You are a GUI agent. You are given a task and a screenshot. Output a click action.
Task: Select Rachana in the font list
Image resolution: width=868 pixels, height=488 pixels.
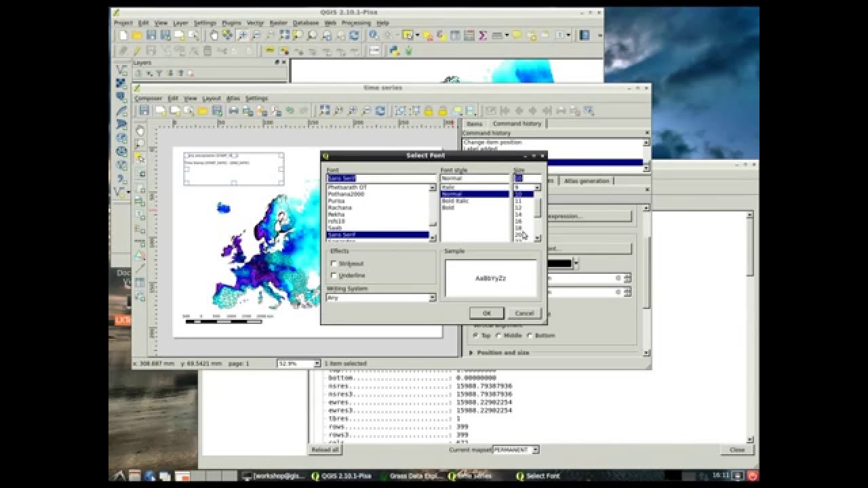(x=340, y=207)
